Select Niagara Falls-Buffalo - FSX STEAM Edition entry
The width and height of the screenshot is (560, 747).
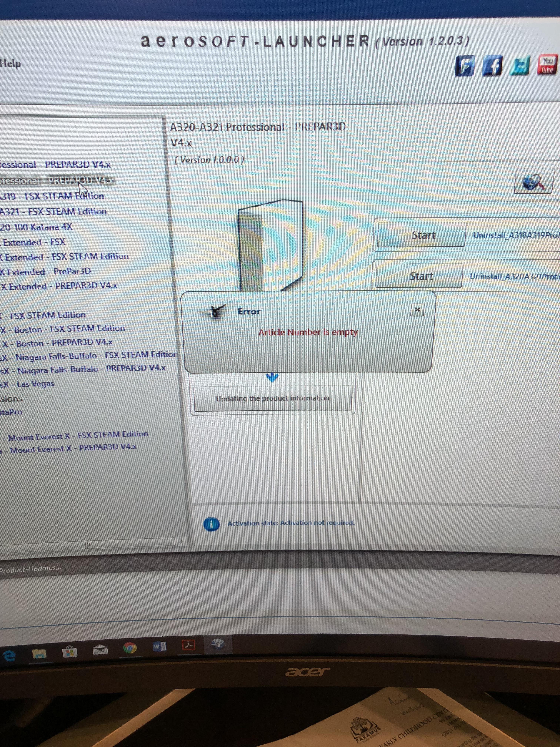tap(89, 356)
